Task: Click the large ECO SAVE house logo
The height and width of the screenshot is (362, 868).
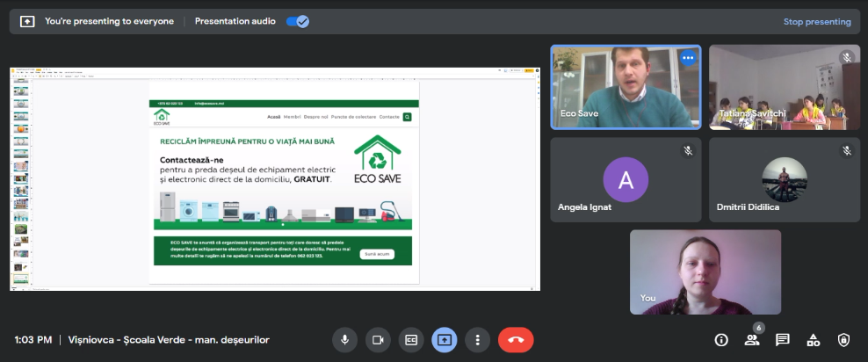Action: [378, 159]
